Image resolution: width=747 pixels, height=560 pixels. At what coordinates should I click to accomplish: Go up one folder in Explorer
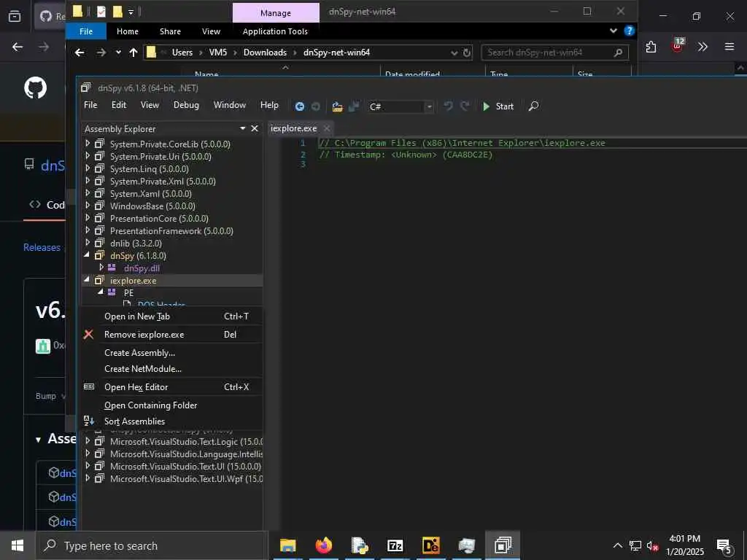point(133,52)
